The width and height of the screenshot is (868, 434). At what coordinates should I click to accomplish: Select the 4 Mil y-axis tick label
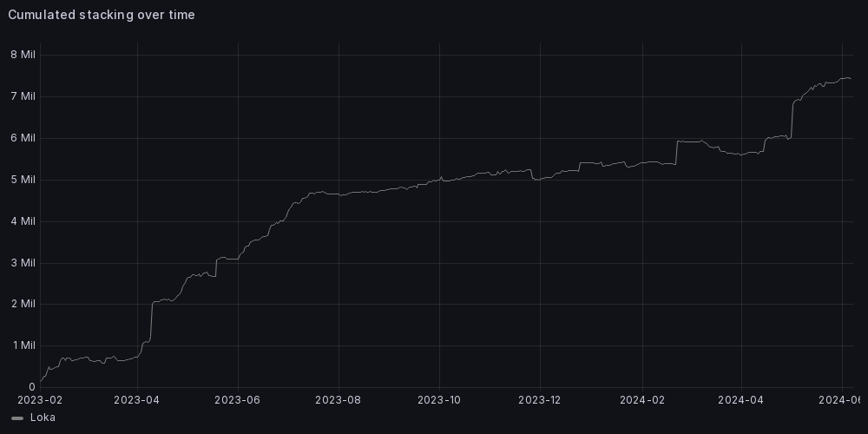[x=23, y=221]
